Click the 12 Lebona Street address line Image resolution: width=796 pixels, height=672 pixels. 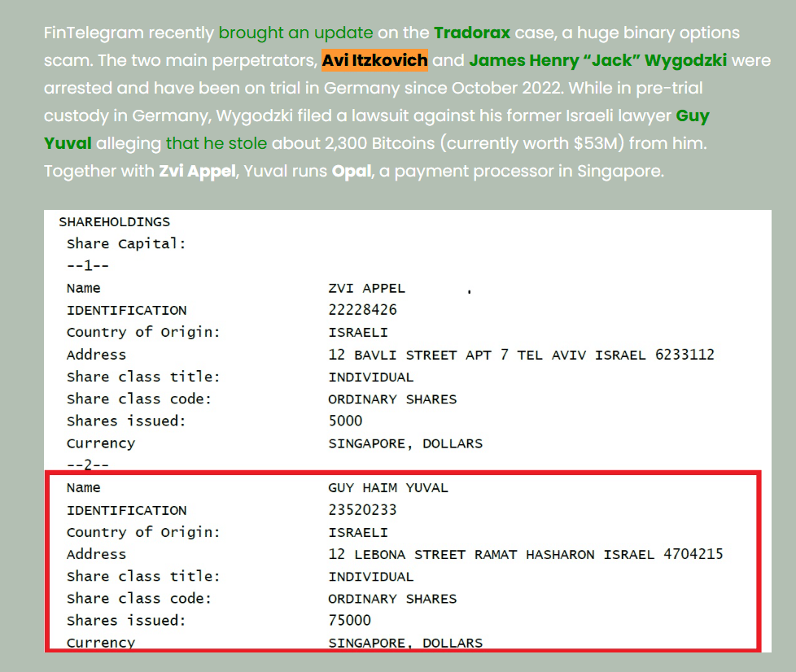coord(525,554)
